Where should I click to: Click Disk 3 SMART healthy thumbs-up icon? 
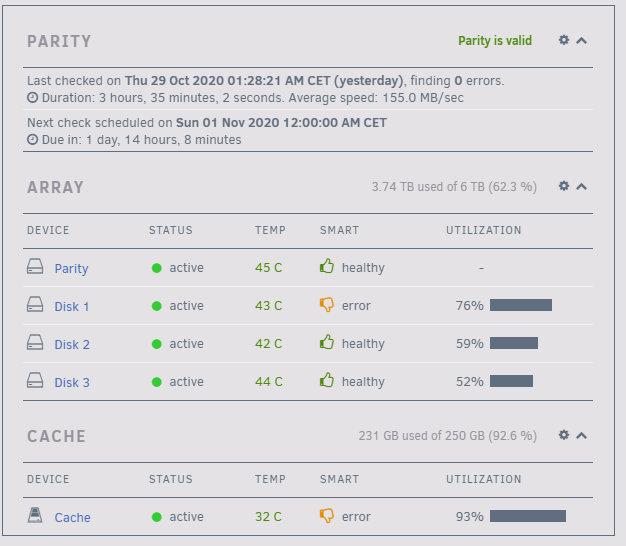(327, 380)
